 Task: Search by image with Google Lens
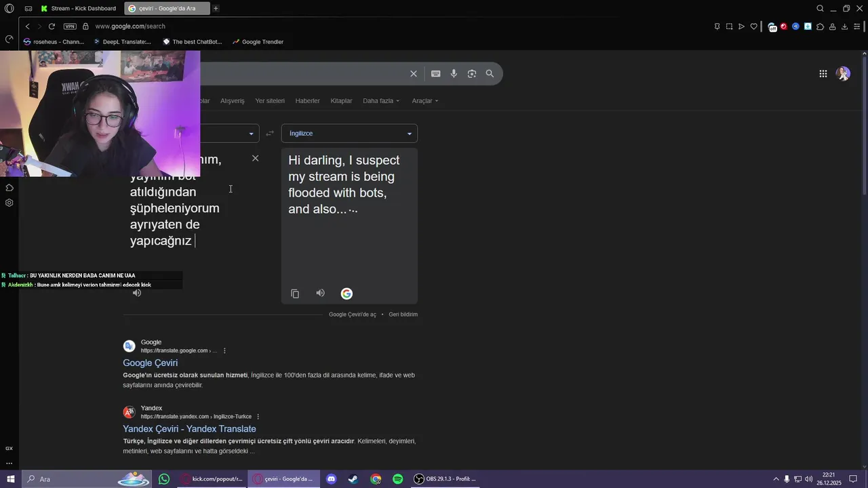pos(472,74)
